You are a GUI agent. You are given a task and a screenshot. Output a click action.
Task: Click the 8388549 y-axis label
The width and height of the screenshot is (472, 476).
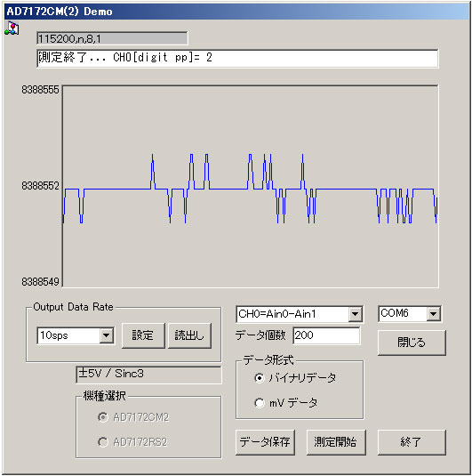pyautogui.click(x=40, y=282)
